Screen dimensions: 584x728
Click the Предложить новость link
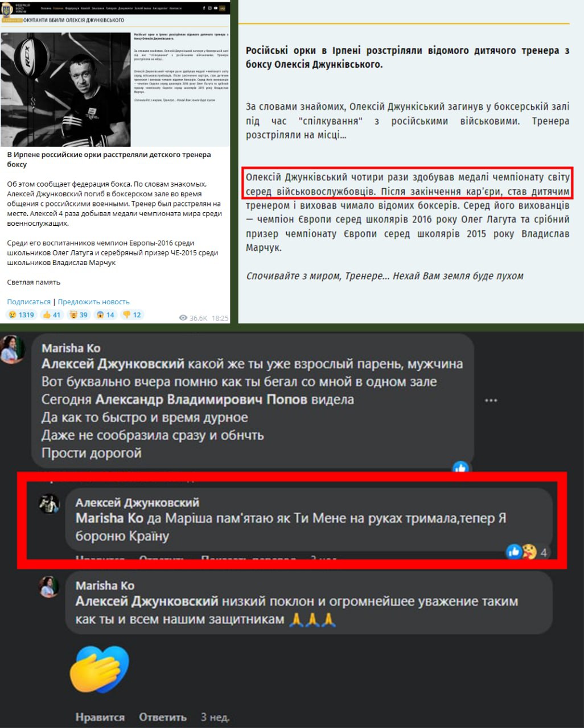pos(93,302)
